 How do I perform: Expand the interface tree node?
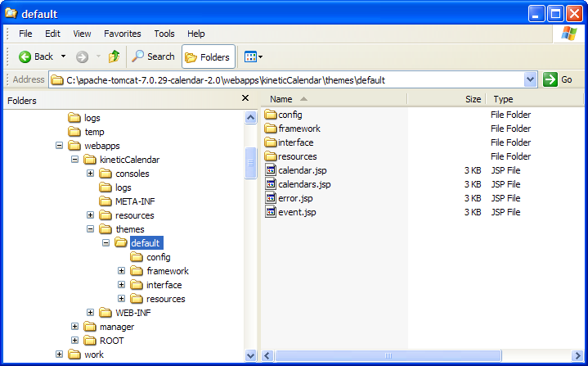(x=121, y=285)
